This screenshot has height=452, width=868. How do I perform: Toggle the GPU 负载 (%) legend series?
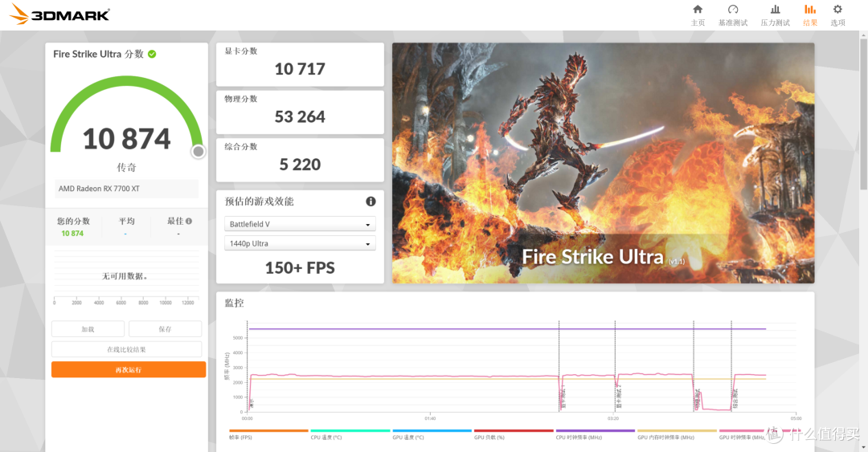point(514,434)
